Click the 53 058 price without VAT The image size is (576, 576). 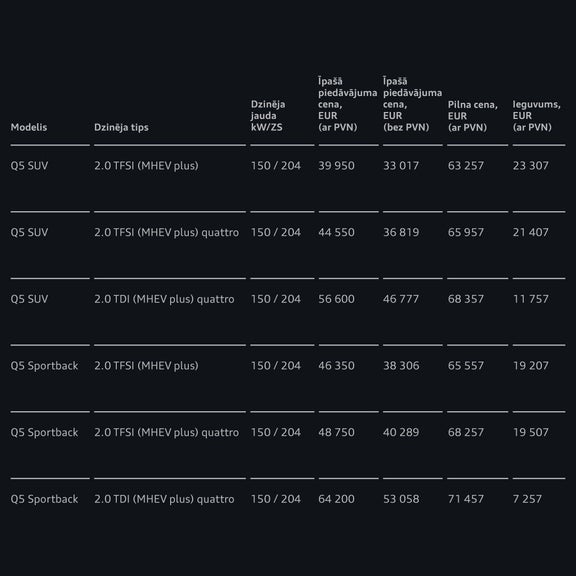[x=401, y=499]
